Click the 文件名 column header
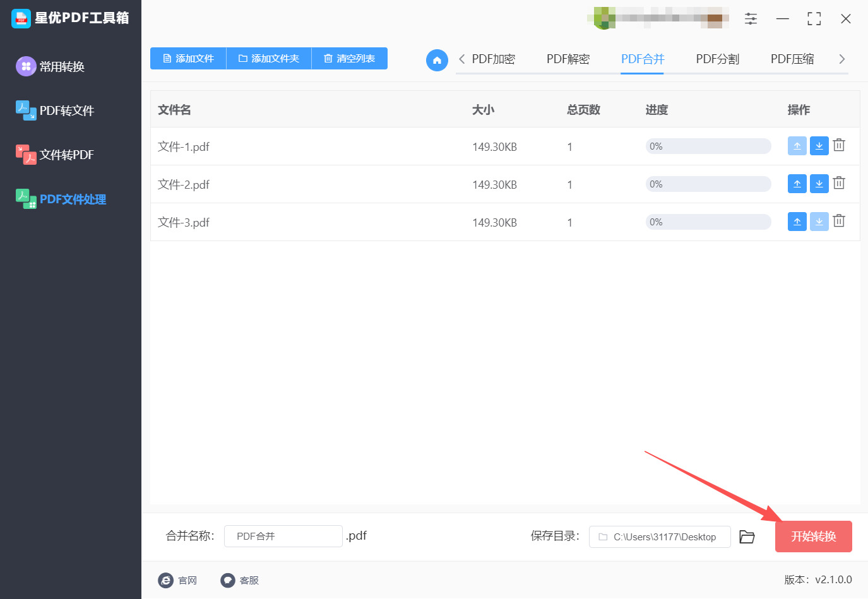Image resolution: width=868 pixels, height=599 pixels. [174, 110]
